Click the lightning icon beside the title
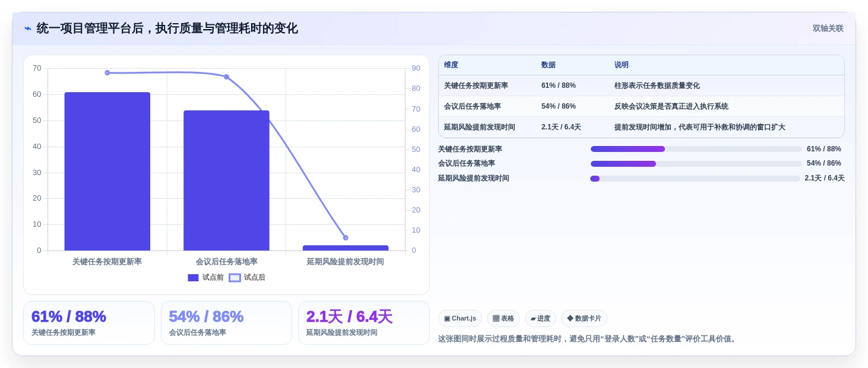Screen dimensions: 868x368 click(28, 28)
